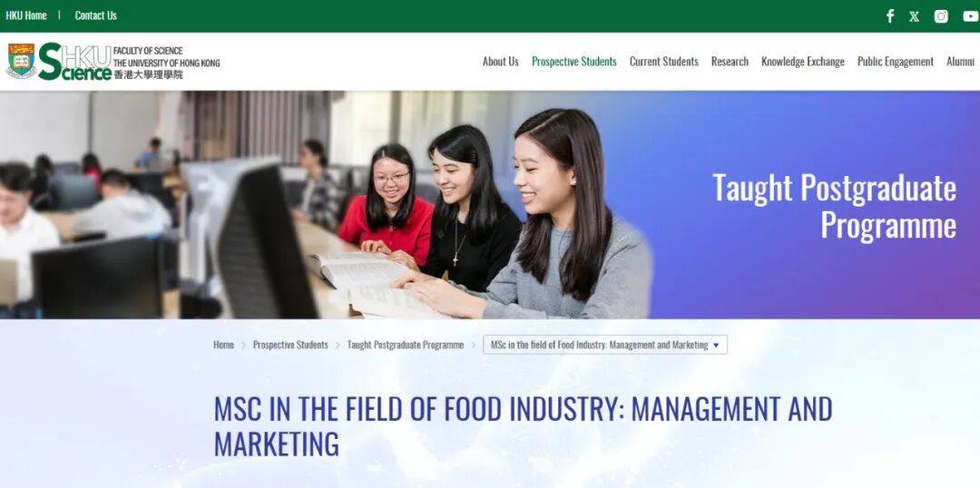Viewport: 980px width, 488px height.
Task: Open the Contact Us link
Action: coord(95,15)
